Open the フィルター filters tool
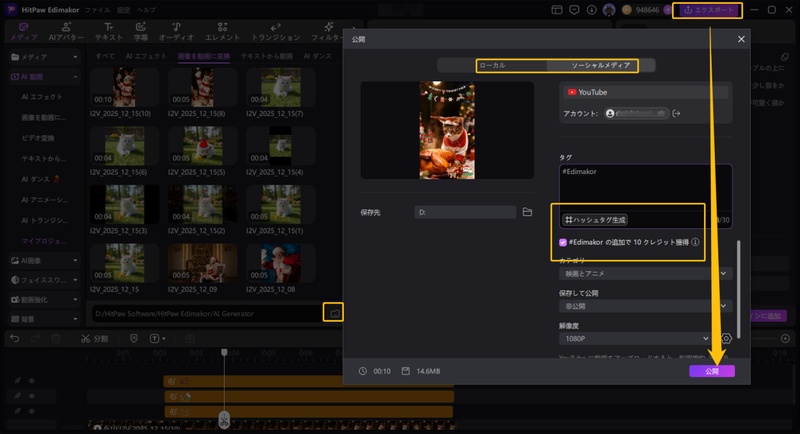Screen dimensions: 800x434 pyautogui.click(x=328, y=32)
